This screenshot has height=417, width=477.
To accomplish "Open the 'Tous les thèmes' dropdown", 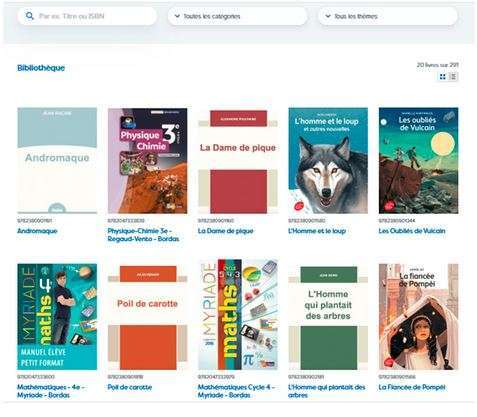I will pos(388,16).
